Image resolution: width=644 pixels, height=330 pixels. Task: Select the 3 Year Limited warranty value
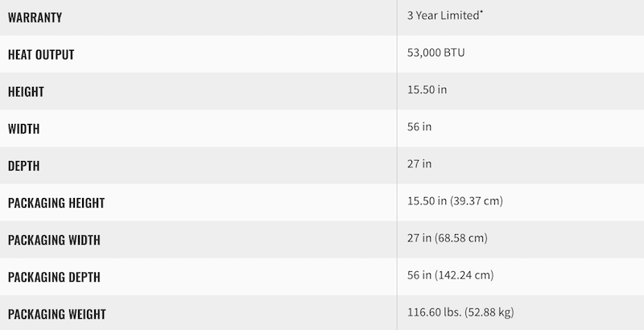click(444, 15)
